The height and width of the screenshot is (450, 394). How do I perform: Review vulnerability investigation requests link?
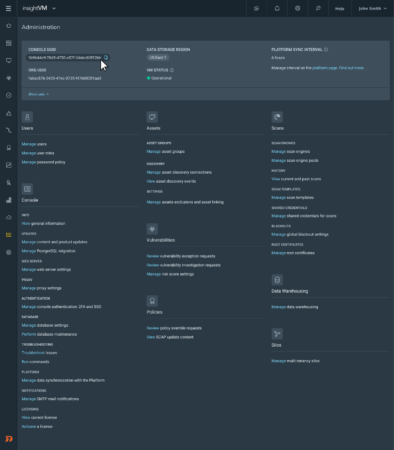pos(184,265)
